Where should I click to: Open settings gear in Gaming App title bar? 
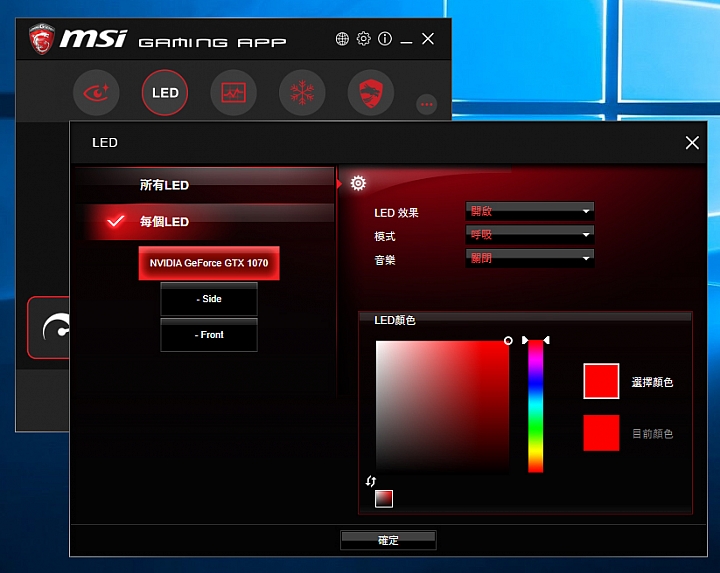(x=364, y=39)
